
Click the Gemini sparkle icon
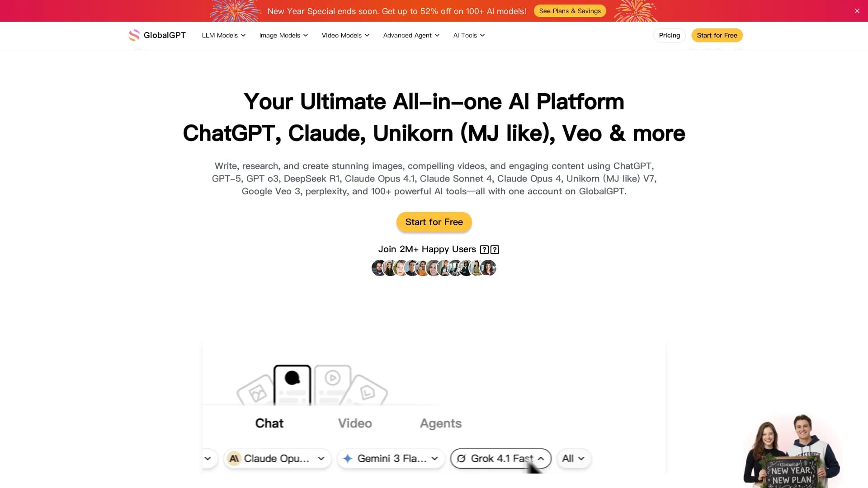pyautogui.click(x=348, y=459)
